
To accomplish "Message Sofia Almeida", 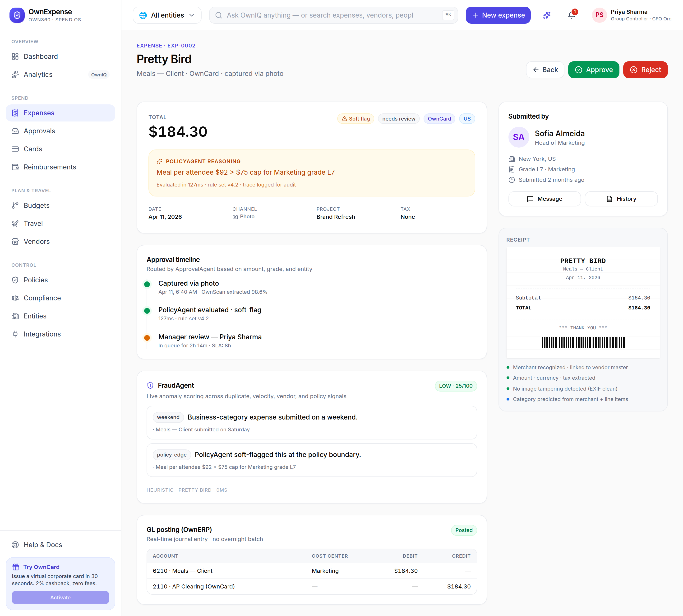I will point(545,199).
